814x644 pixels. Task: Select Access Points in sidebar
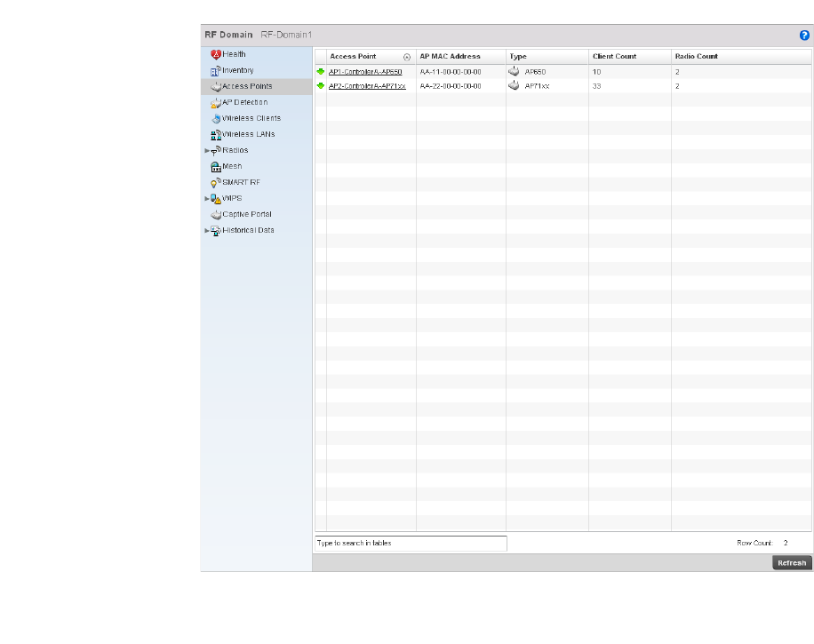click(x=247, y=86)
